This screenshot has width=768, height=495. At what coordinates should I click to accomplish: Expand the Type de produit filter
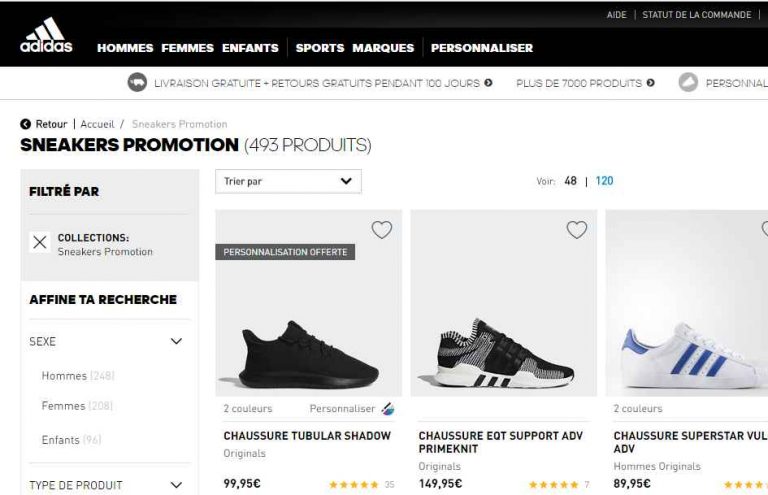click(x=177, y=485)
